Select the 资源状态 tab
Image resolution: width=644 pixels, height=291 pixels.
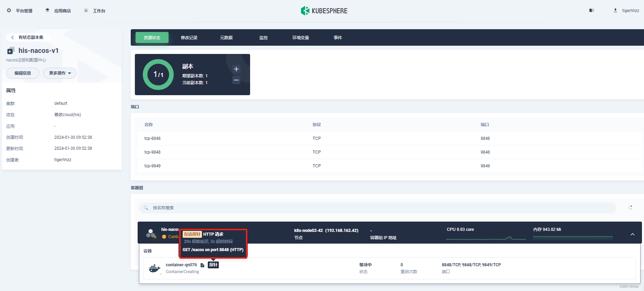(152, 37)
